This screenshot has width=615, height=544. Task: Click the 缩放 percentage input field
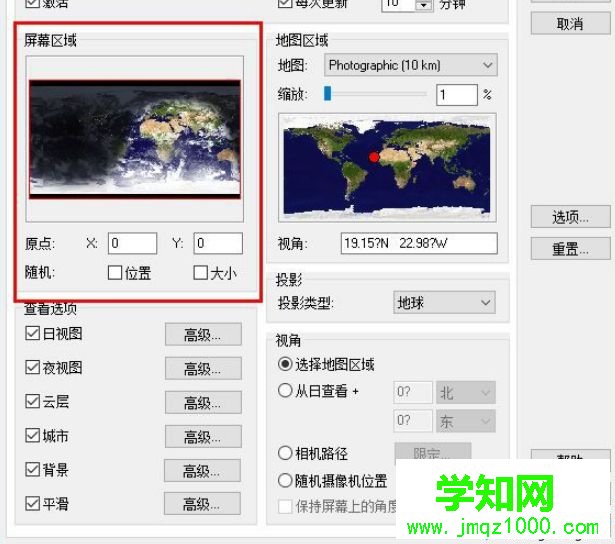tap(457, 95)
